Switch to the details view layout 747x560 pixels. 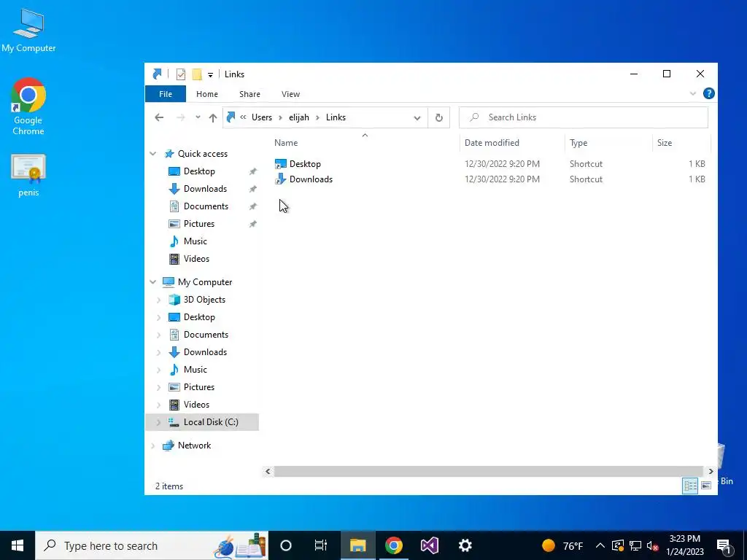(x=690, y=486)
